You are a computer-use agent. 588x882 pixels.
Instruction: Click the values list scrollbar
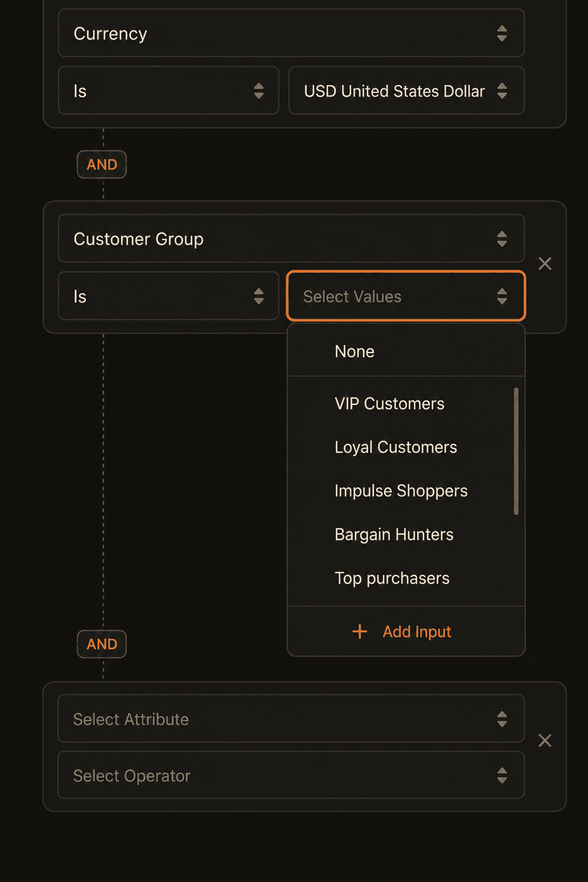tap(516, 451)
